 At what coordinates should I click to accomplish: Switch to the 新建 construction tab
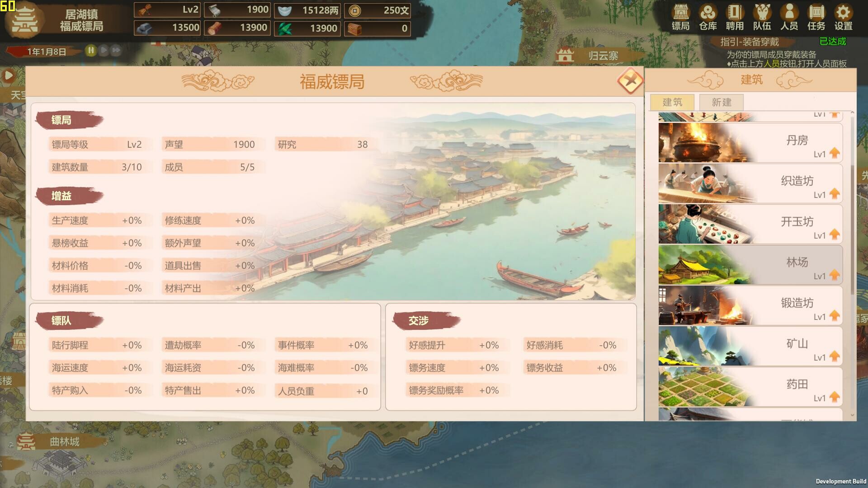(721, 102)
